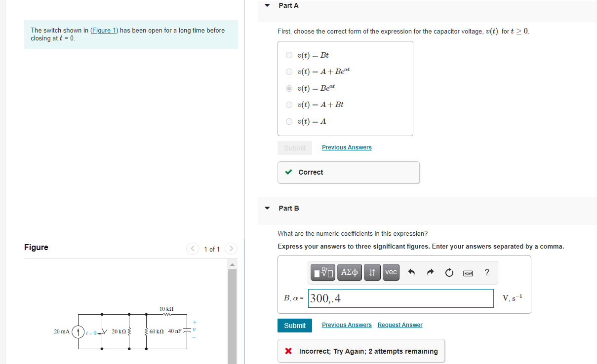
Task: Select the v(t) = A + Bt option
Action: (x=289, y=105)
